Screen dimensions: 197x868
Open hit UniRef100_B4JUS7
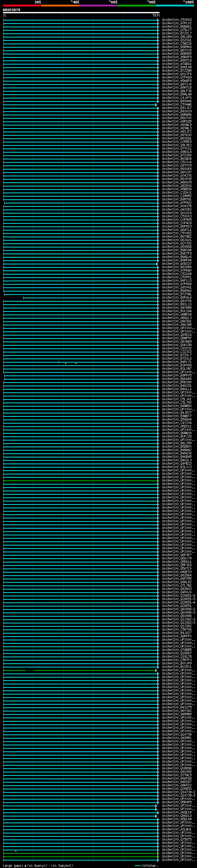pos(176,633)
